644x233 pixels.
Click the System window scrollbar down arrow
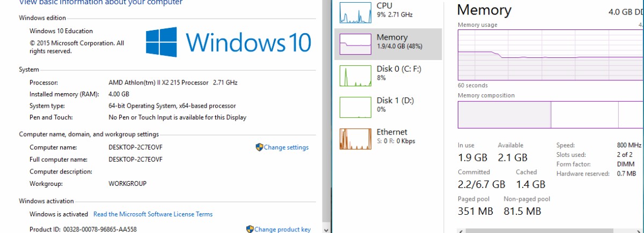coord(327,229)
